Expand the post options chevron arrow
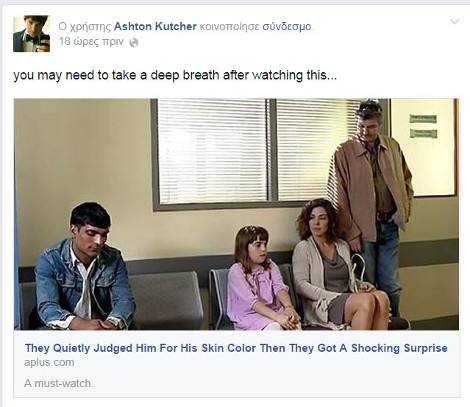The width and height of the screenshot is (470, 407). (454, 22)
